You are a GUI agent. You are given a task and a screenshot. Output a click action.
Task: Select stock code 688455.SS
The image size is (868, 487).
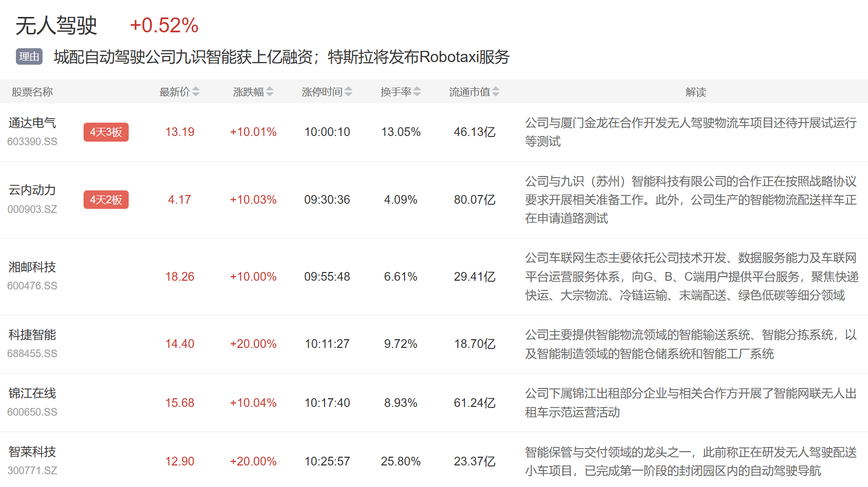coord(32,354)
